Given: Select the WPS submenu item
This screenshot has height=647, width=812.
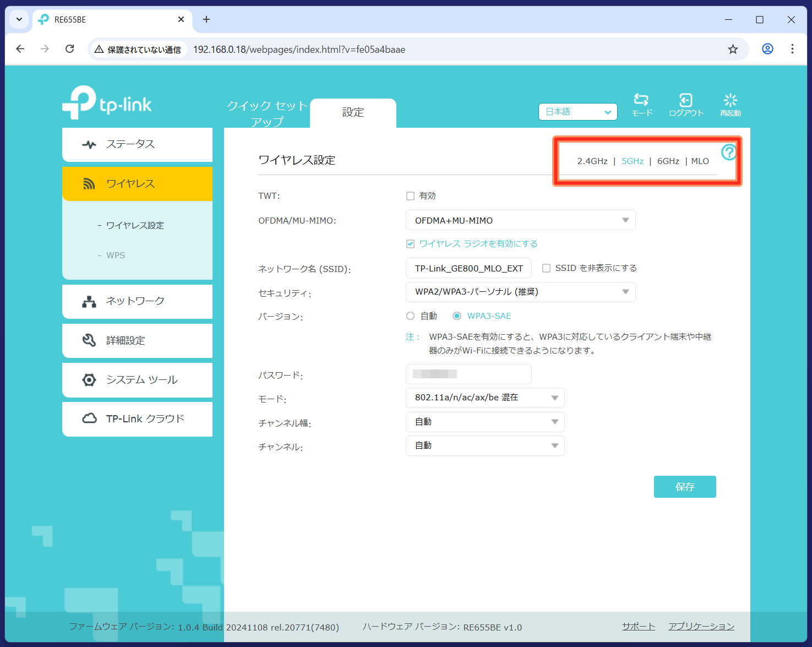Looking at the screenshot, I should (116, 255).
